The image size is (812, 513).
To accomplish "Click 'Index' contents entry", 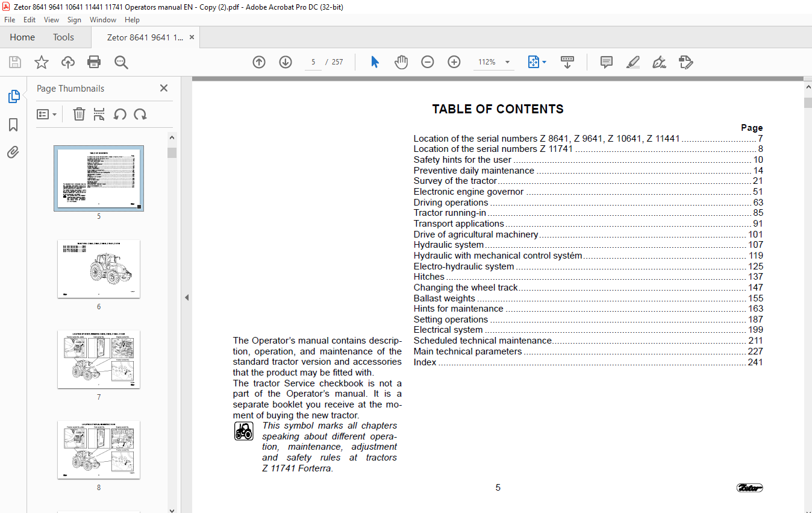I will pyautogui.click(x=588, y=362).
